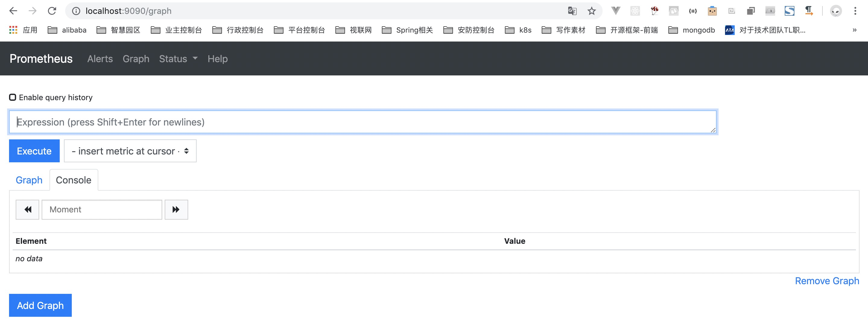Open the Chrome three-dot menu
This screenshot has width=868, height=321.
click(855, 11)
